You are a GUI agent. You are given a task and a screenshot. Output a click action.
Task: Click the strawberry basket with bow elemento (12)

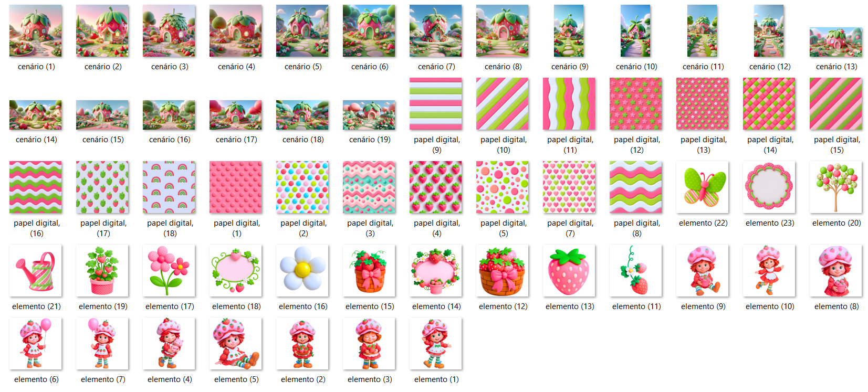click(503, 271)
